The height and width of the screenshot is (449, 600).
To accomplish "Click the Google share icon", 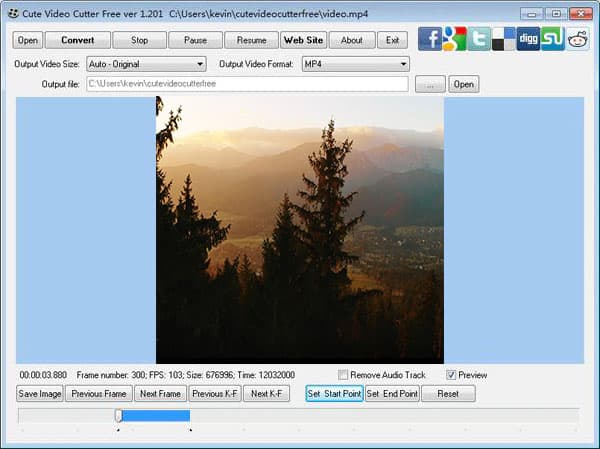I will [x=455, y=40].
